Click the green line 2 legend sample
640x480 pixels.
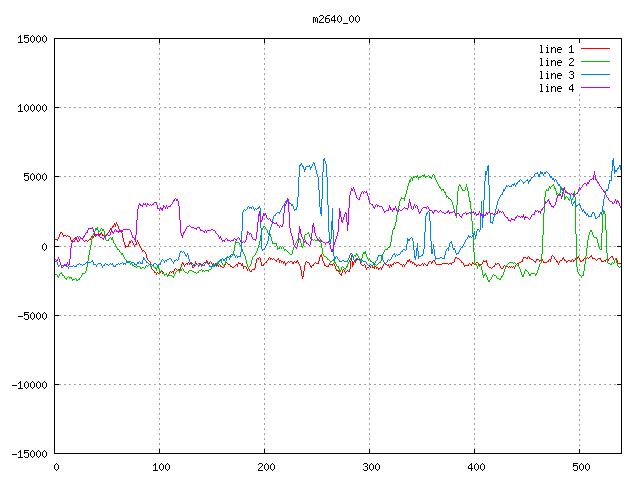point(595,62)
